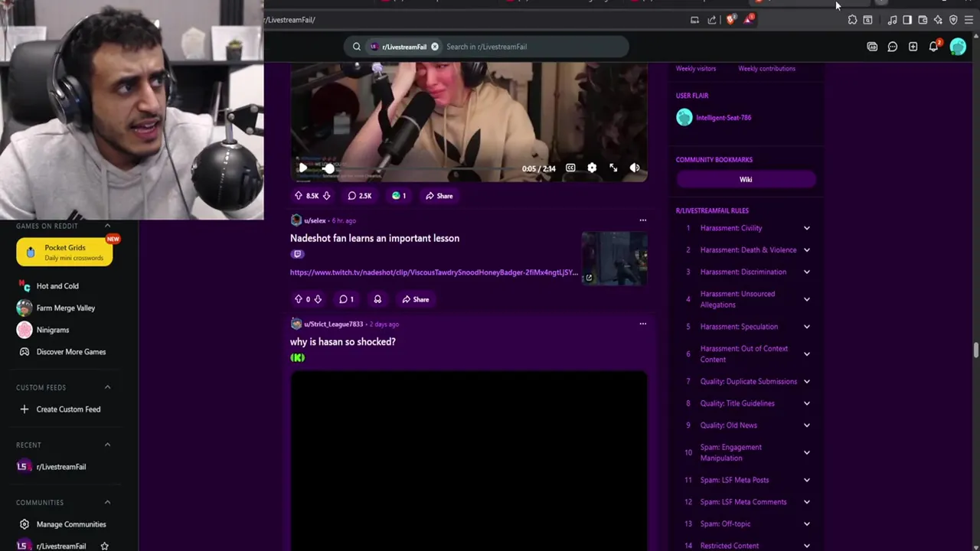The width and height of the screenshot is (980, 551).
Task: Open more options for the Nadeshot post
Action: coord(643,220)
